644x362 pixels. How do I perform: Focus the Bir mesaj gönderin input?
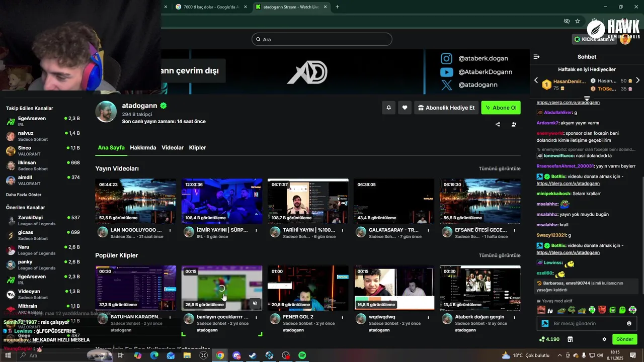586,323
